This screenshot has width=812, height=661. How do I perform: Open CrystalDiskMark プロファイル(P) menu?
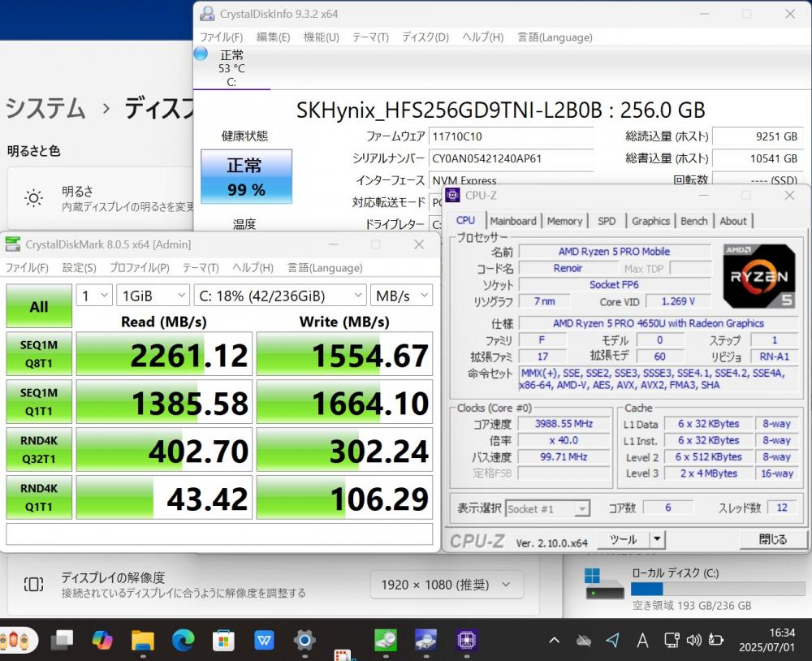coord(140,268)
